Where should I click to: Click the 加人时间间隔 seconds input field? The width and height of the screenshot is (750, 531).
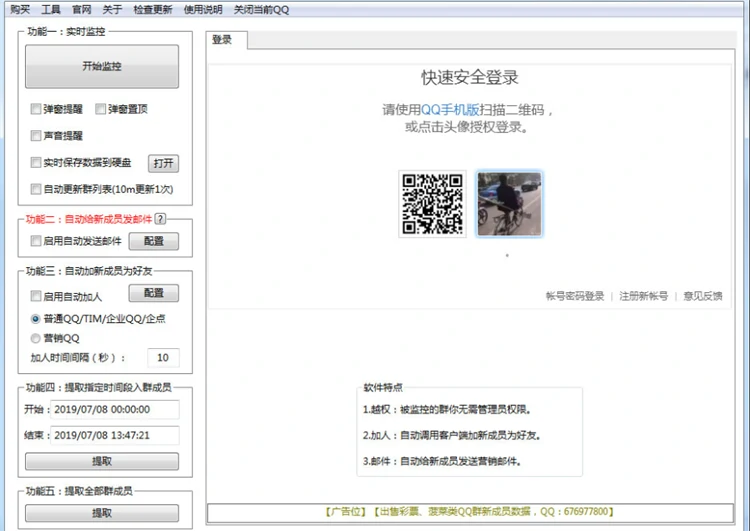(x=163, y=357)
